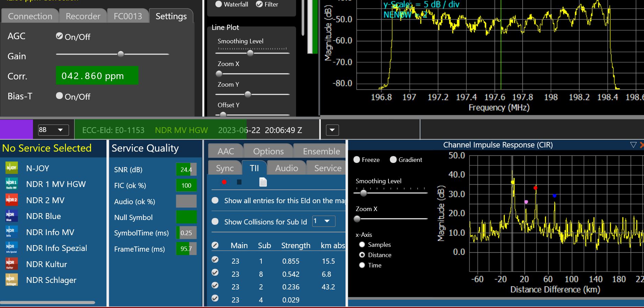644x308 pixels.
Task: Enable Freeze in the CIR panel
Action: [357, 159]
